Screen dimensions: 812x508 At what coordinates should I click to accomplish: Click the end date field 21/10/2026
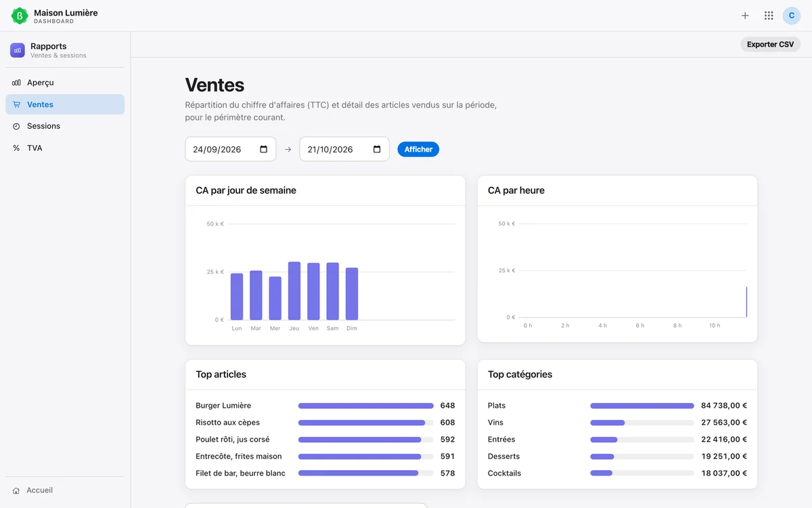(344, 149)
